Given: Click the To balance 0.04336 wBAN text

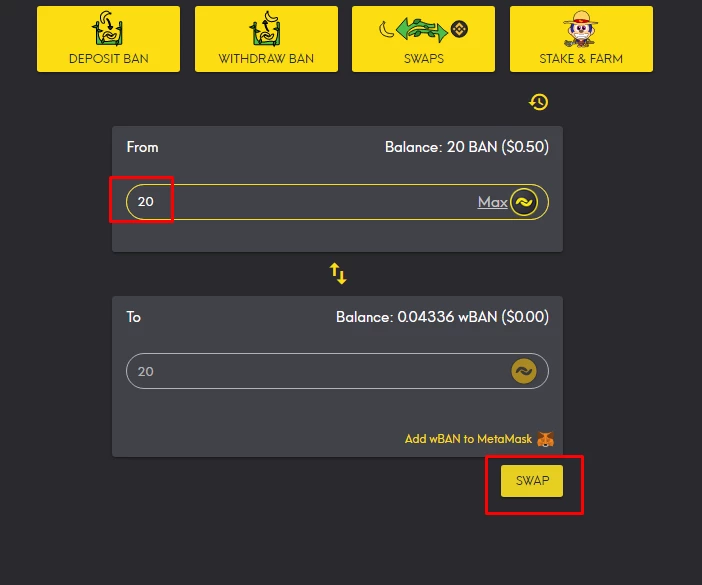Looking at the screenshot, I should point(442,317).
